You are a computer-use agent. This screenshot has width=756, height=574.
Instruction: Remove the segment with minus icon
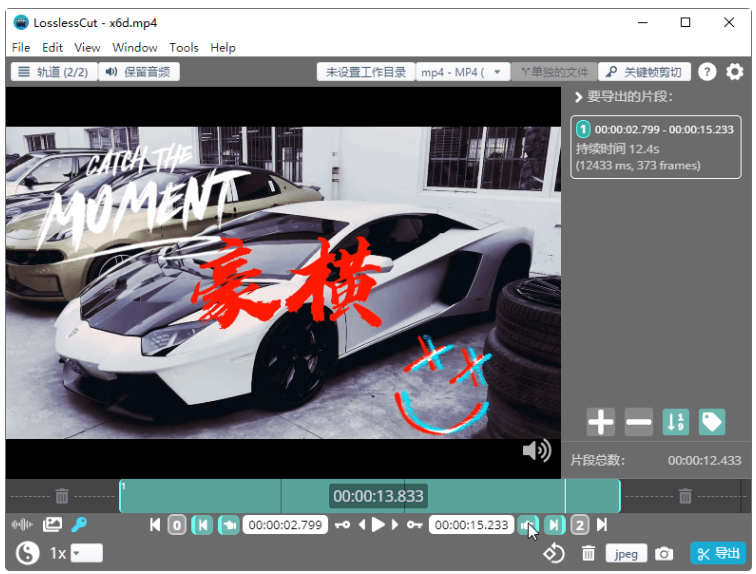638,422
